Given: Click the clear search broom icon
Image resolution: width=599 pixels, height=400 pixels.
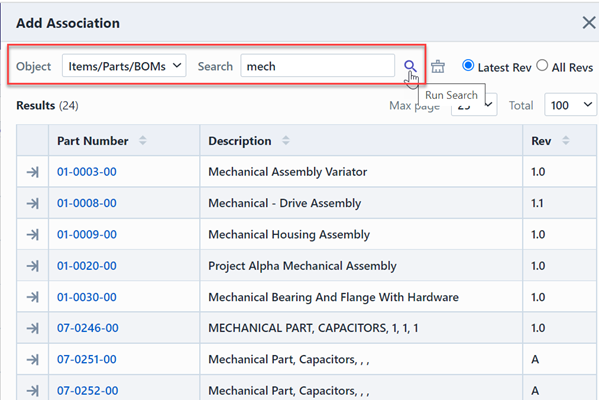Looking at the screenshot, I should click(438, 66).
